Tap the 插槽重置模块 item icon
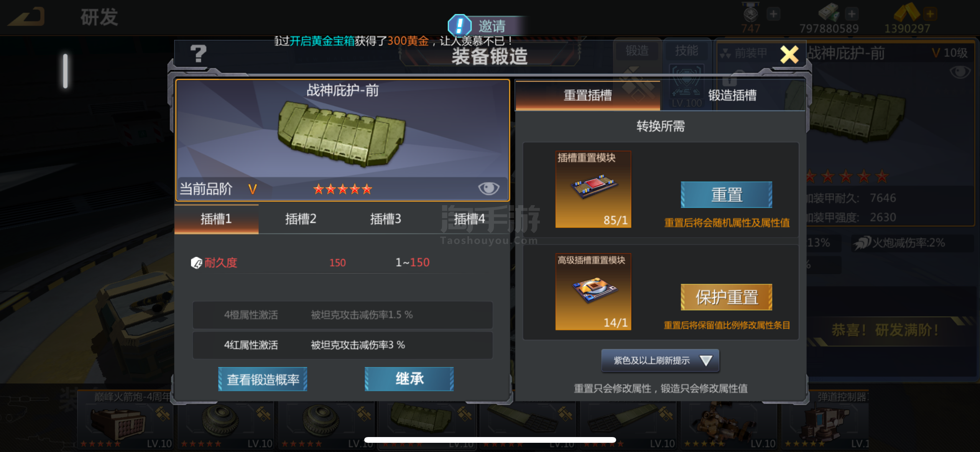 click(x=593, y=189)
